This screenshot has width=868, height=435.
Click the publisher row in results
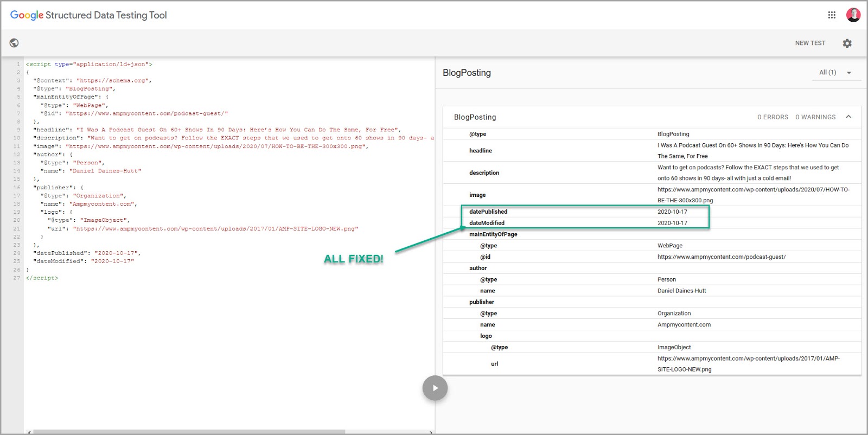tap(651, 302)
